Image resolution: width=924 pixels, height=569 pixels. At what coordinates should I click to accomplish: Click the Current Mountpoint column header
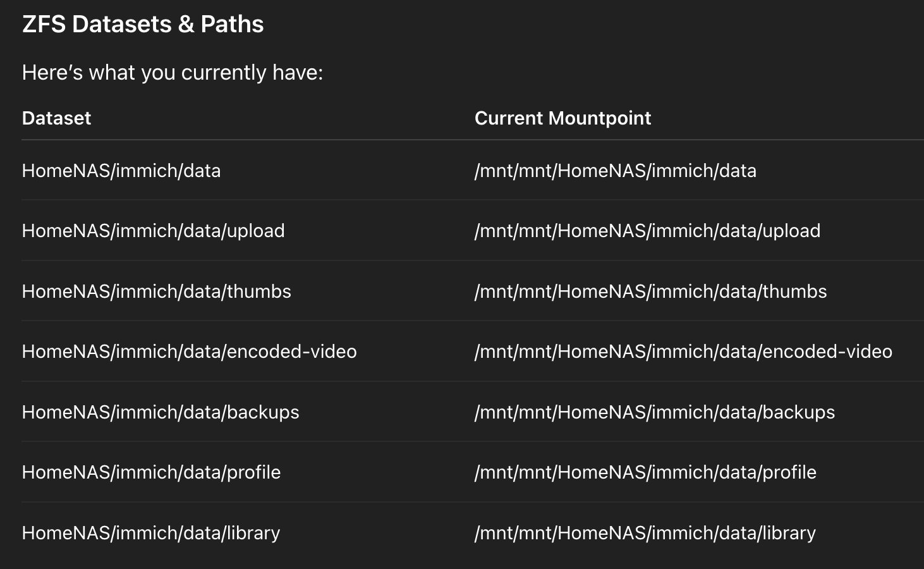coord(562,118)
